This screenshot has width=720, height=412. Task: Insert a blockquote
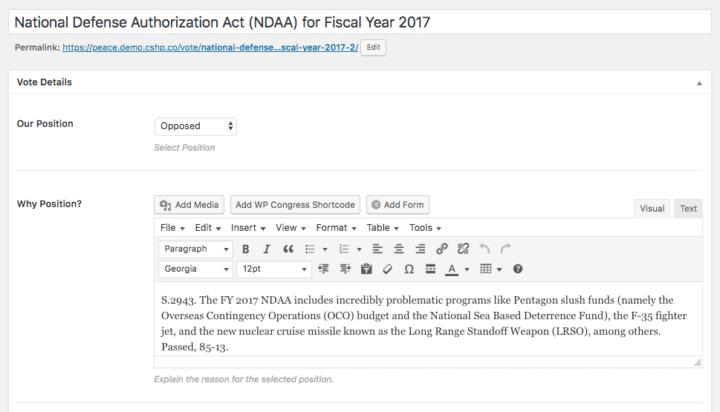[x=288, y=248]
